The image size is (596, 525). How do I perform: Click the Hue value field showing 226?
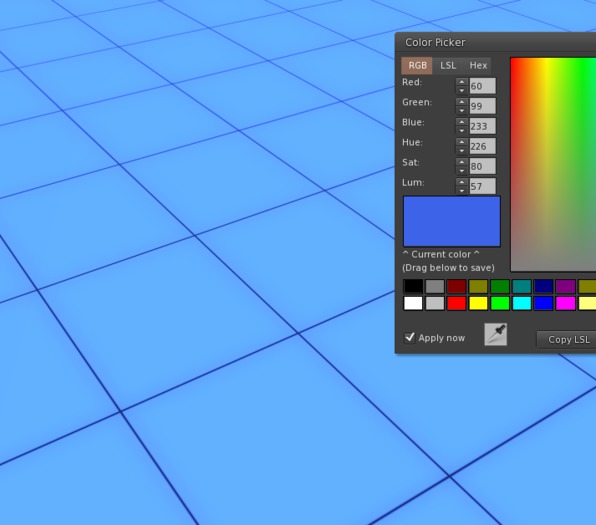point(483,146)
